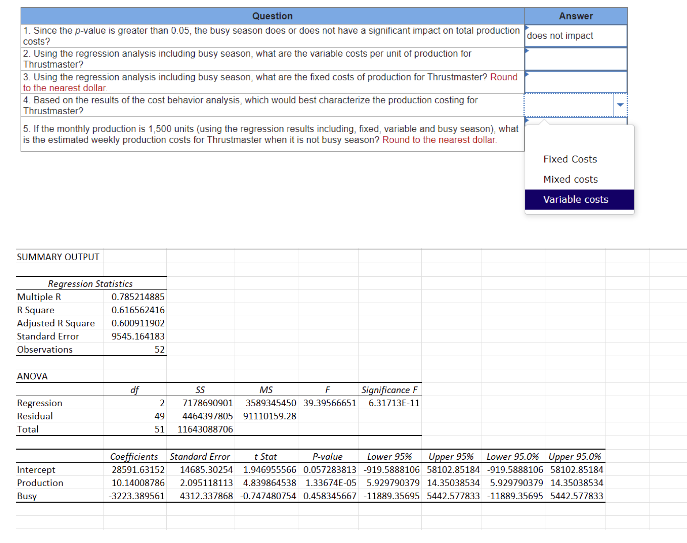Open the question 4 answer dropdown arrow
687x543 pixels.
point(620,105)
